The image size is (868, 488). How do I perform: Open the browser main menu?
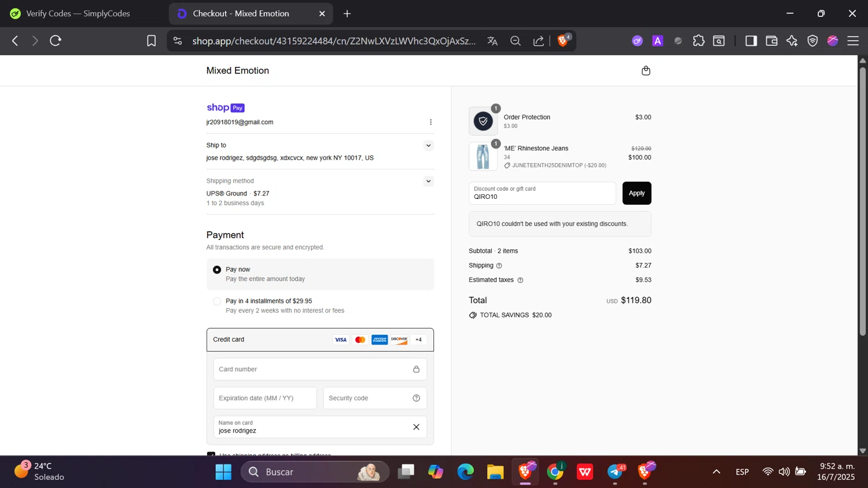[853, 40]
